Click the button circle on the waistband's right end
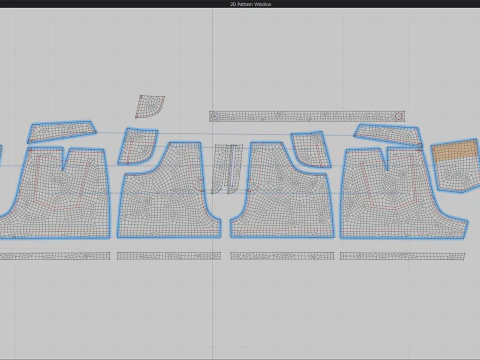The image size is (480, 360). 398,116
